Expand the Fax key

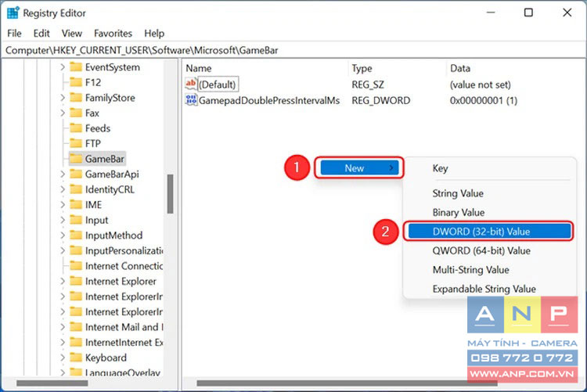point(63,113)
